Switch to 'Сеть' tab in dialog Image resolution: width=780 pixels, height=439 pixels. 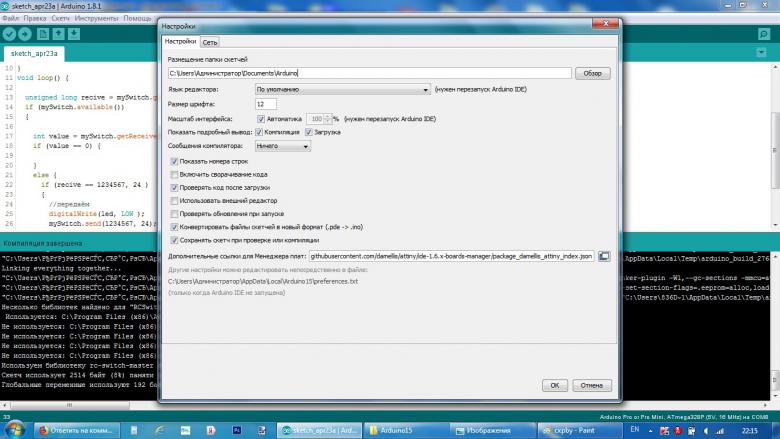click(x=210, y=42)
